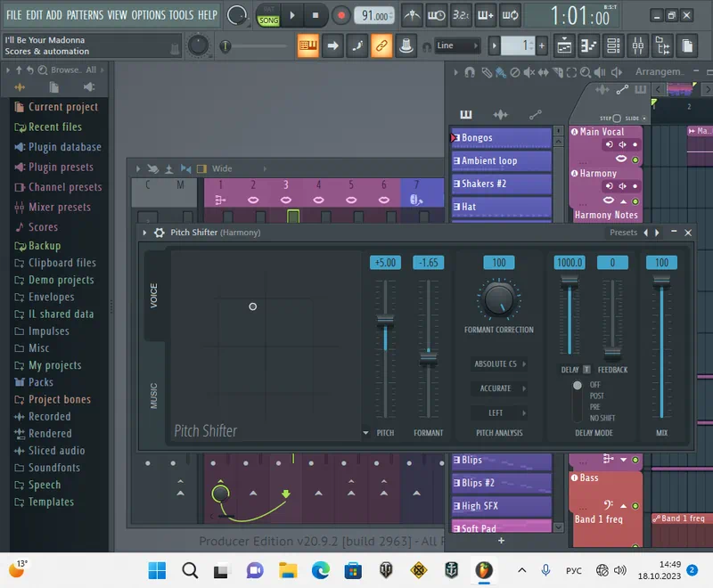The image size is (713, 588).
Task: Expand the Pitch Shifter options arrow
Action: coord(144,233)
